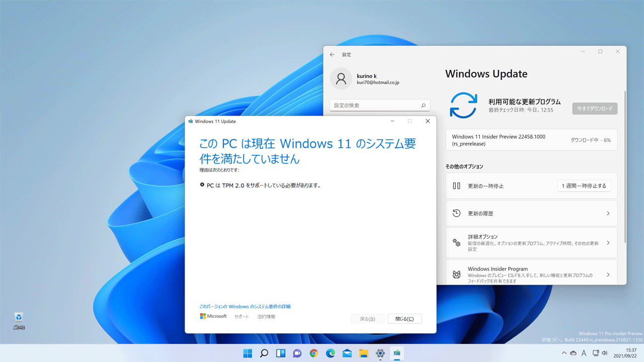Click Windows 11 Update title bar icon
The width and height of the screenshot is (644, 362).
[190, 121]
